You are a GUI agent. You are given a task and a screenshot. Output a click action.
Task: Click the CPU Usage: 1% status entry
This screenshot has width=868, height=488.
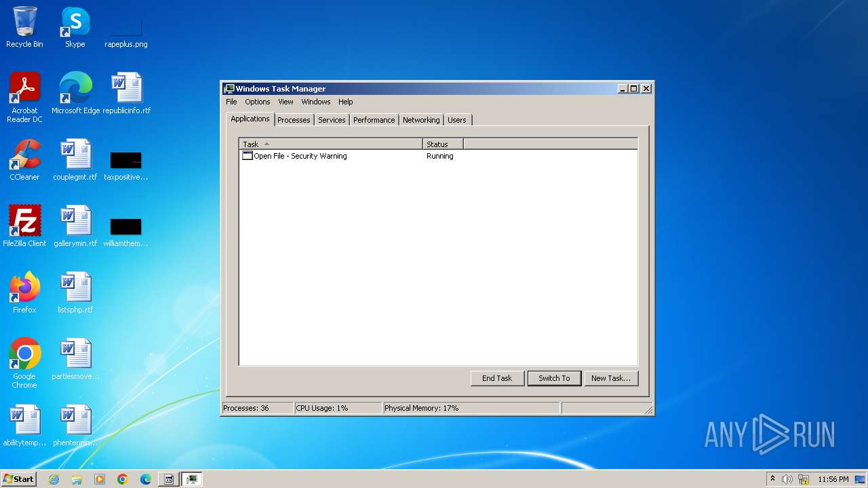point(338,408)
